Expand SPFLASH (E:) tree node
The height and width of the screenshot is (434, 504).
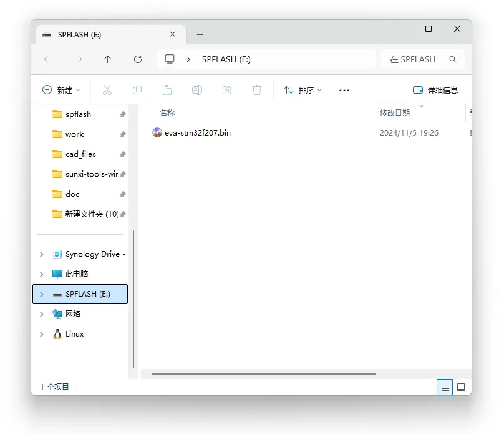click(x=41, y=294)
